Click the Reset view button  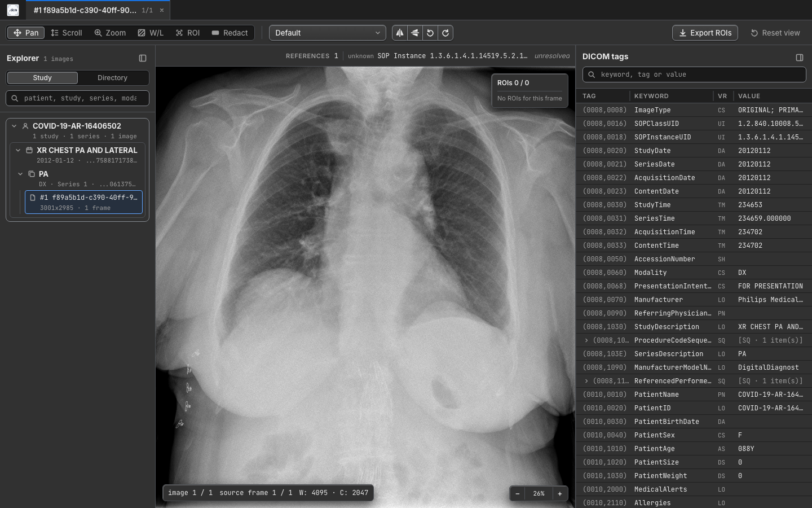pos(775,33)
